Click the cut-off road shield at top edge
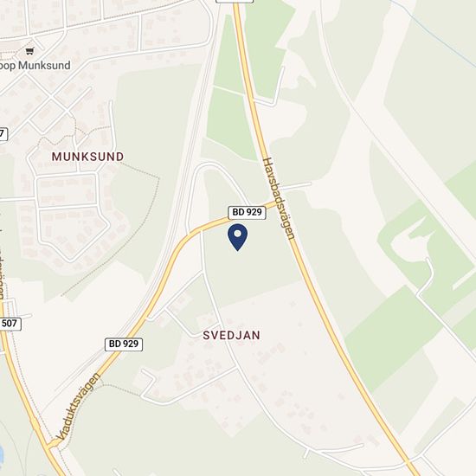 click(235, 1)
